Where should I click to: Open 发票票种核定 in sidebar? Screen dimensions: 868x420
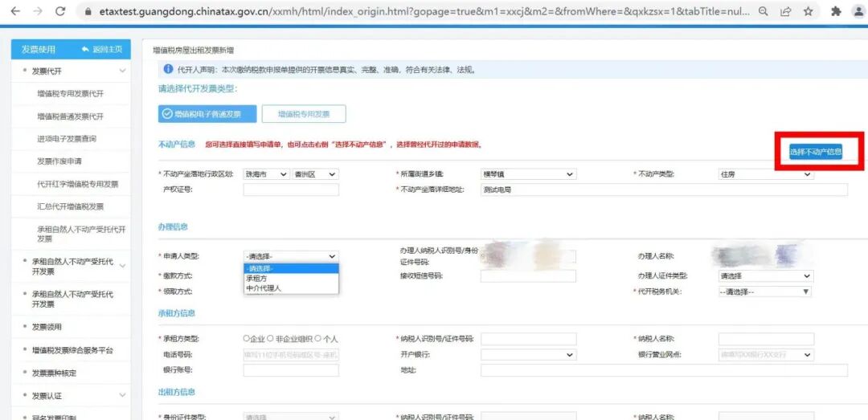[x=54, y=373]
